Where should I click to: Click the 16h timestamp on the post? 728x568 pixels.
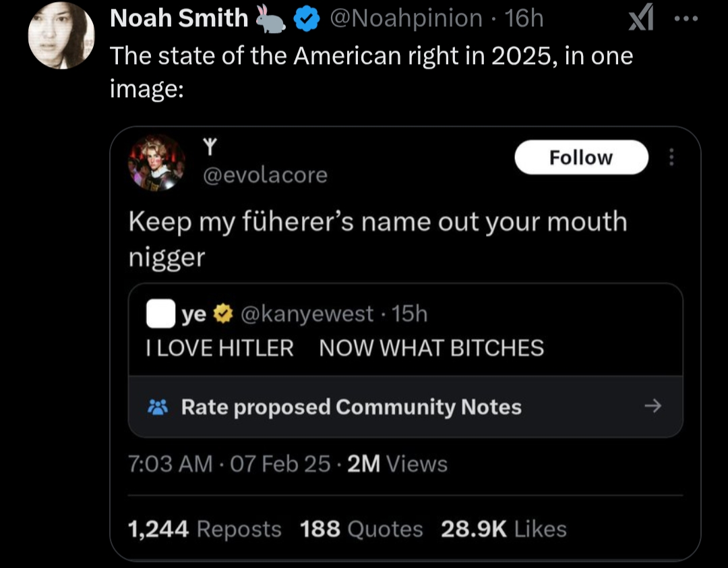point(524,19)
